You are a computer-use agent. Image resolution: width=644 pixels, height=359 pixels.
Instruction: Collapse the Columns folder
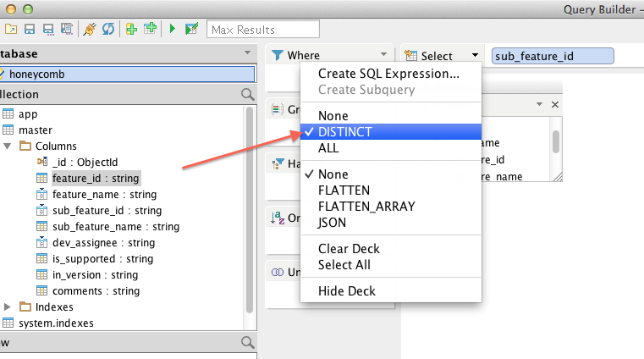pos(8,146)
